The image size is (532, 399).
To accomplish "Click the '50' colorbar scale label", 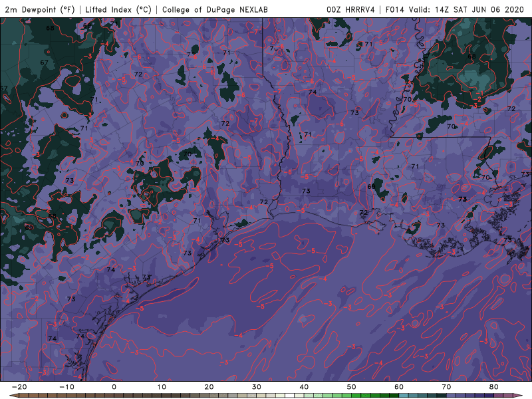I will click(352, 387).
